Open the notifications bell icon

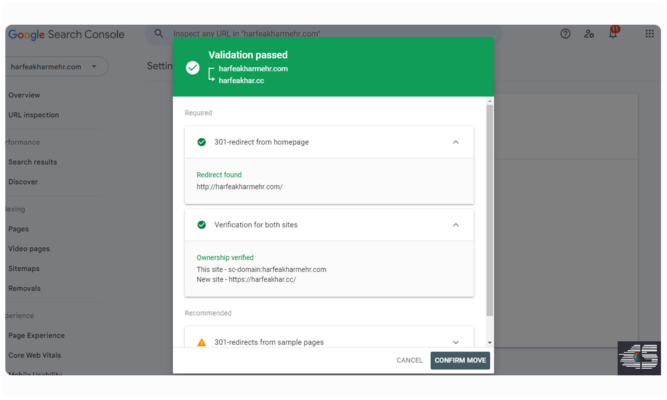click(613, 33)
